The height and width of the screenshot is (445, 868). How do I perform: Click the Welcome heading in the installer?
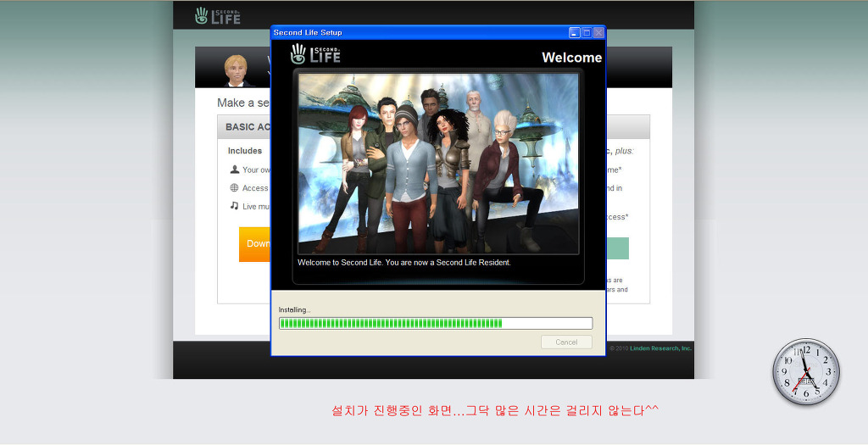[571, 58]
